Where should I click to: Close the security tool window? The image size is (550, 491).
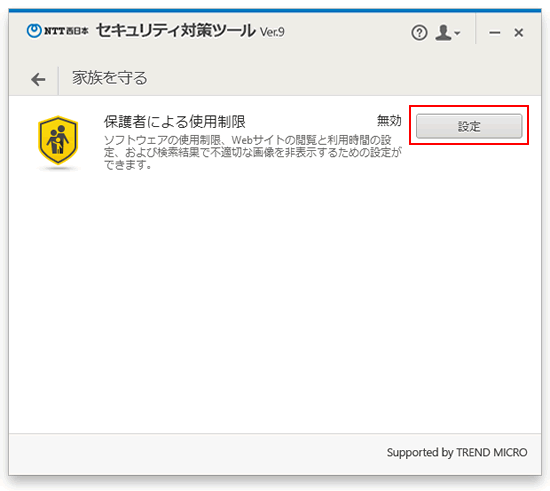point(518,33)
